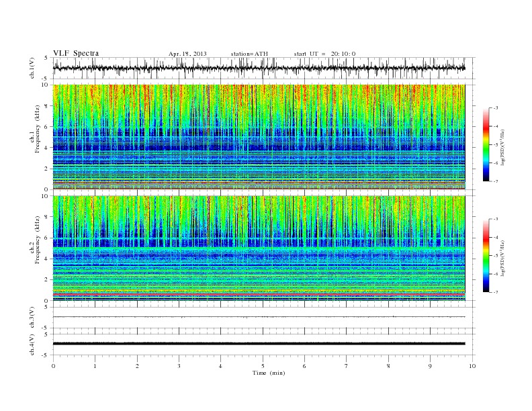
Task: Select the date text 'Apr. 18, 2013'
Action: click(x=187, y=54)
